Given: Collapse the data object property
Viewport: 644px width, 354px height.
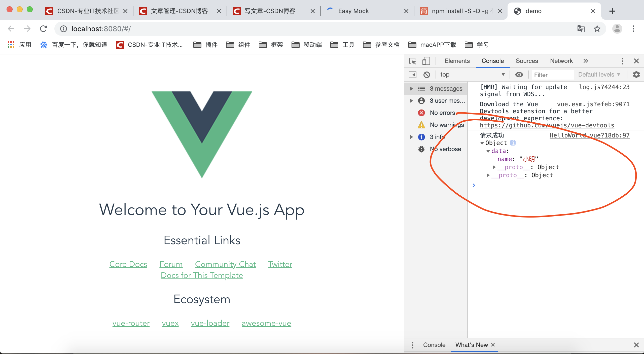Looking at the screenshot, I should coord(488,151).
